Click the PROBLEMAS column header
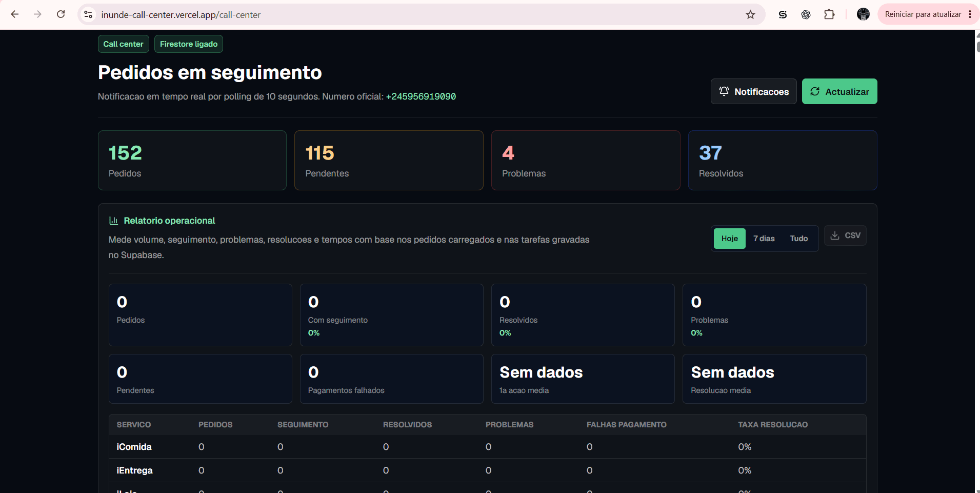The width and height of the screenshot is (980, 493). coord(509,425)
